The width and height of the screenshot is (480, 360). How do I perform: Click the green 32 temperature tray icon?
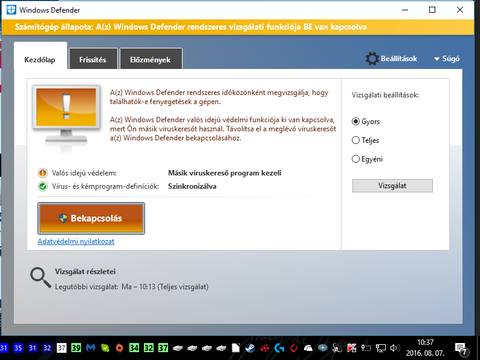coord(149,348)
